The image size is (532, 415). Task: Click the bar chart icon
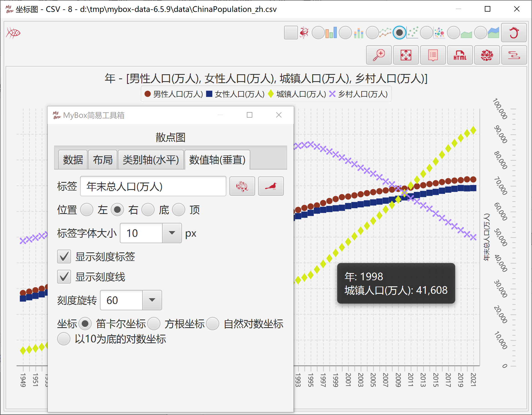point(331,33)
